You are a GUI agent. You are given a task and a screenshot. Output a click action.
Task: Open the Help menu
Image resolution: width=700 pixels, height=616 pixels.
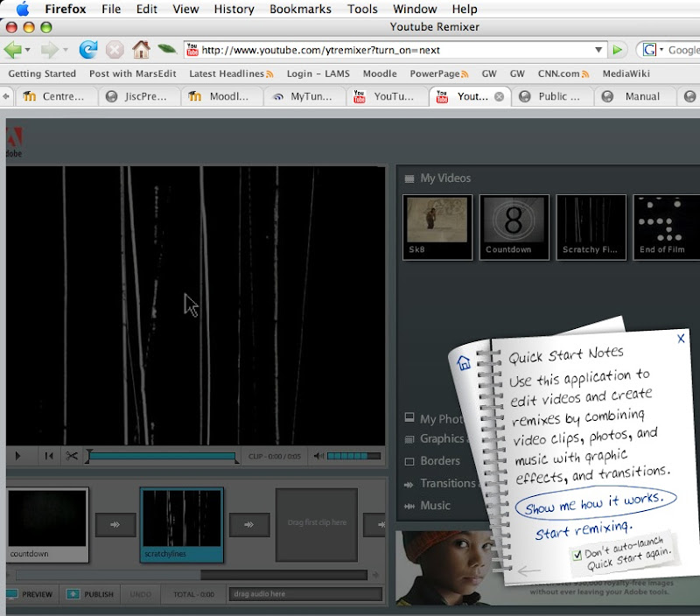click(x=465, y=9)
